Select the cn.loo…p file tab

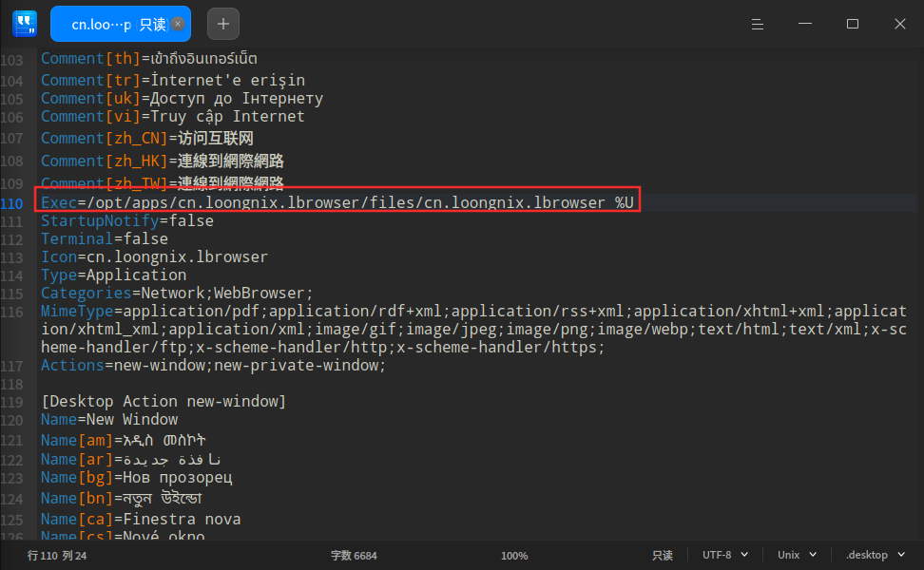[x=120, y=24]
